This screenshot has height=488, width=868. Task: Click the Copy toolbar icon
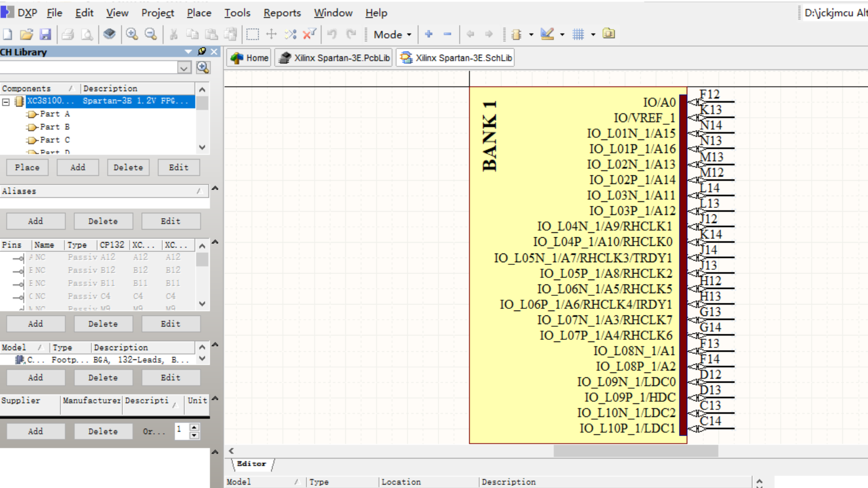coord(192,34)
